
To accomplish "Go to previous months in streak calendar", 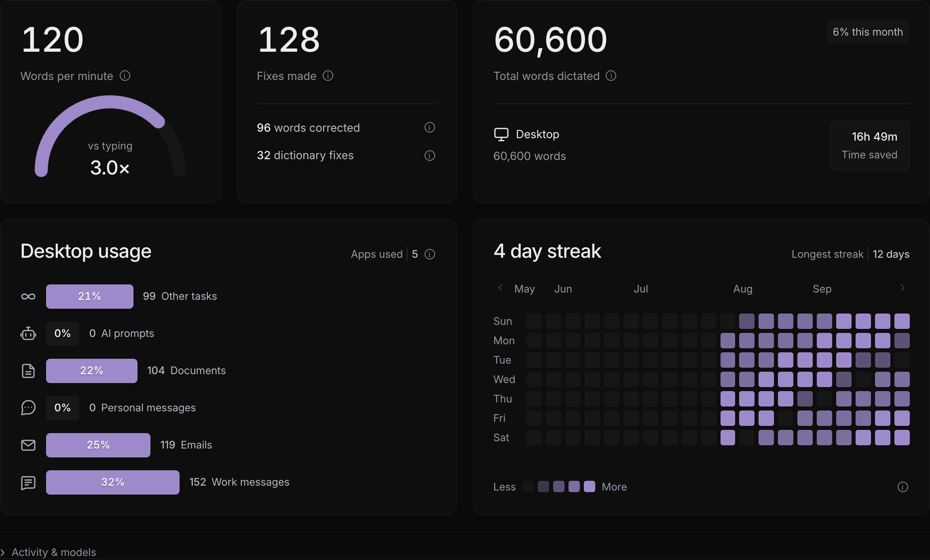I will pyautogui.click(x=501, y=288).
